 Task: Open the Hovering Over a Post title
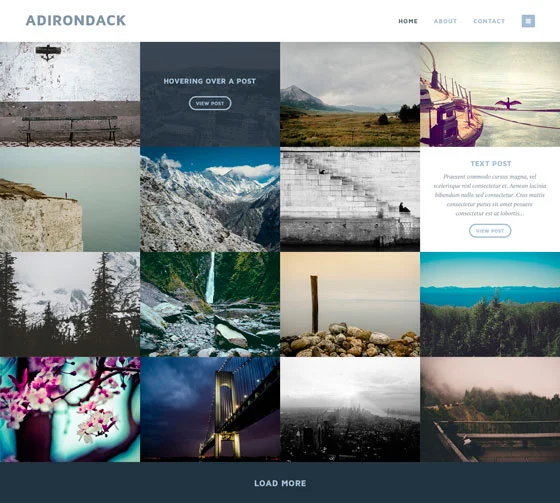click(x=210, y=81)
